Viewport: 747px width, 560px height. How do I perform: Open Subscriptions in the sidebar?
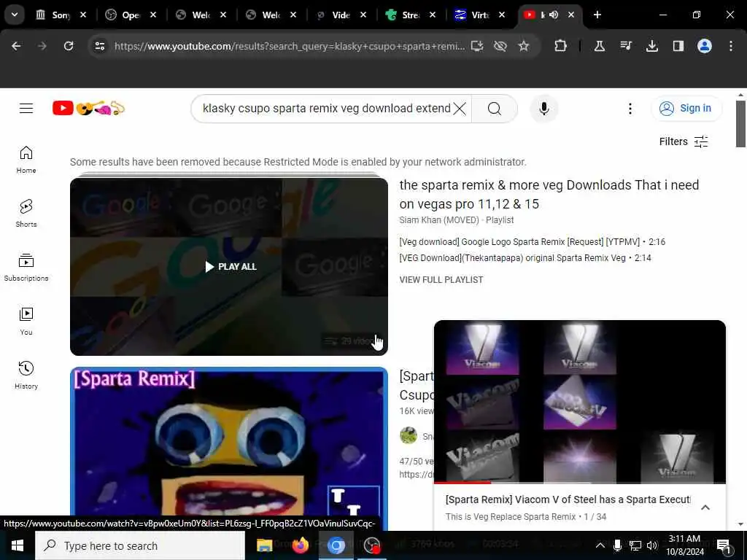[x=26, y=268]
